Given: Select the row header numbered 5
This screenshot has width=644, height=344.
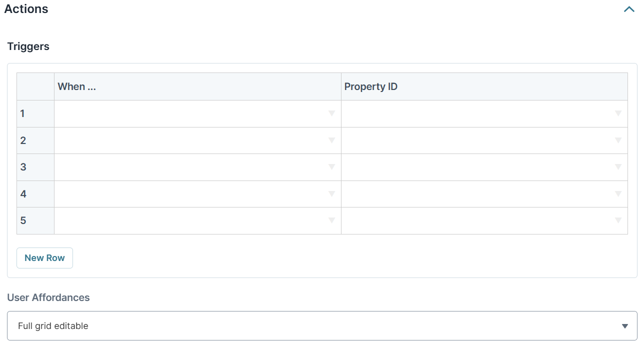Looking at the screenshot, I should click(35, 220).
